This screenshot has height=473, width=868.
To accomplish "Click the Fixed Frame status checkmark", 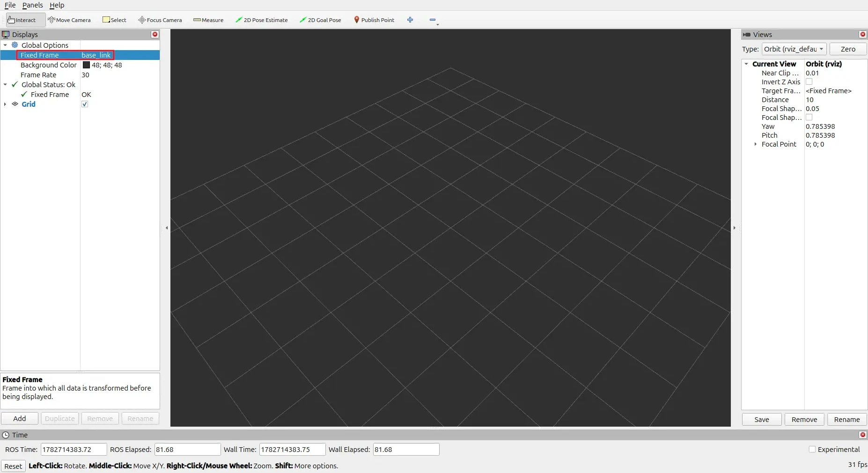I will 24,94.
